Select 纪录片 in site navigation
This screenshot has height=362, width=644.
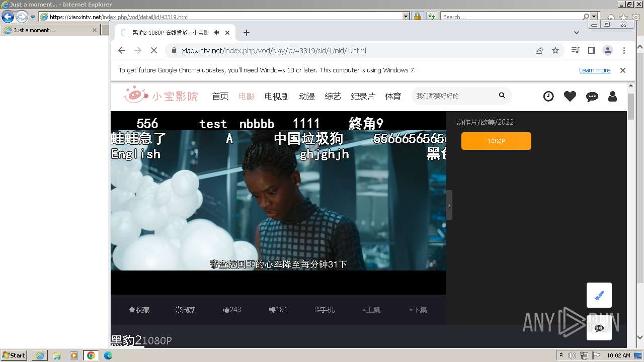[x=363, y=96]
